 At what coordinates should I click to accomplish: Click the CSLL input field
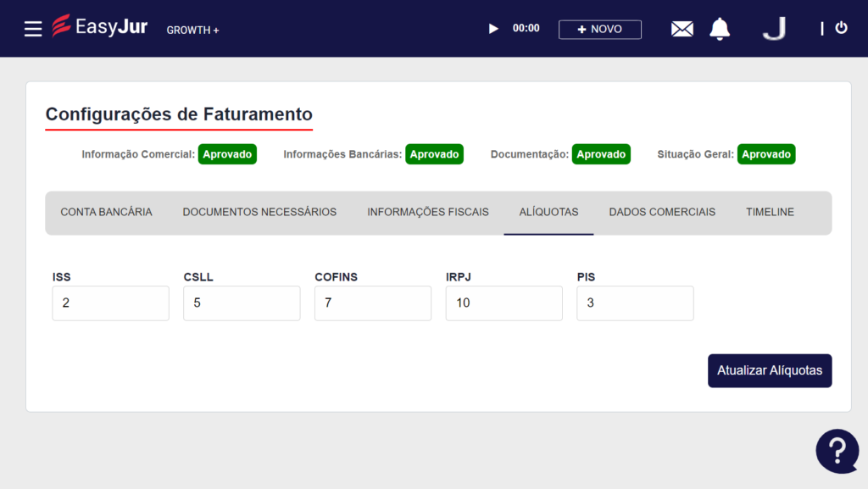pyautogui.click(x=242, y=303)
